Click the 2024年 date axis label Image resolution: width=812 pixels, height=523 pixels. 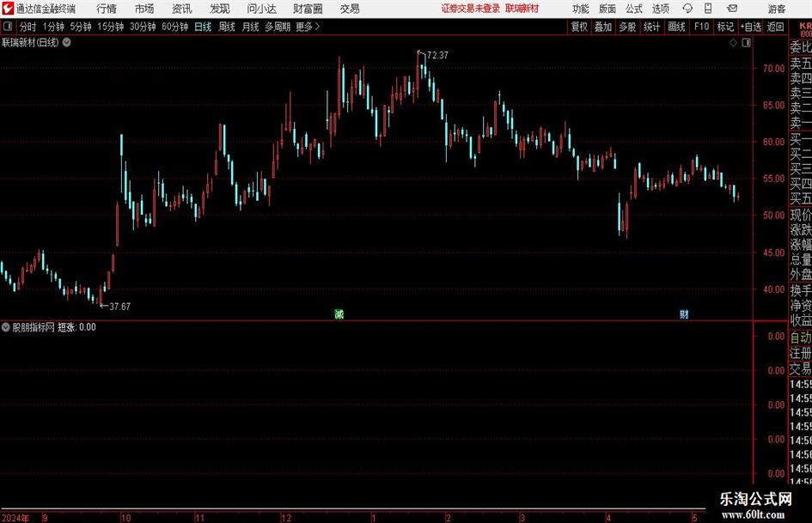pyautogui.click(x=15, y=517)
